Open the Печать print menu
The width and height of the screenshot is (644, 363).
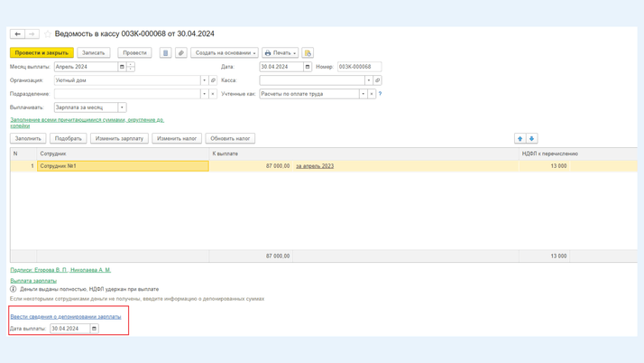(281, 52)
